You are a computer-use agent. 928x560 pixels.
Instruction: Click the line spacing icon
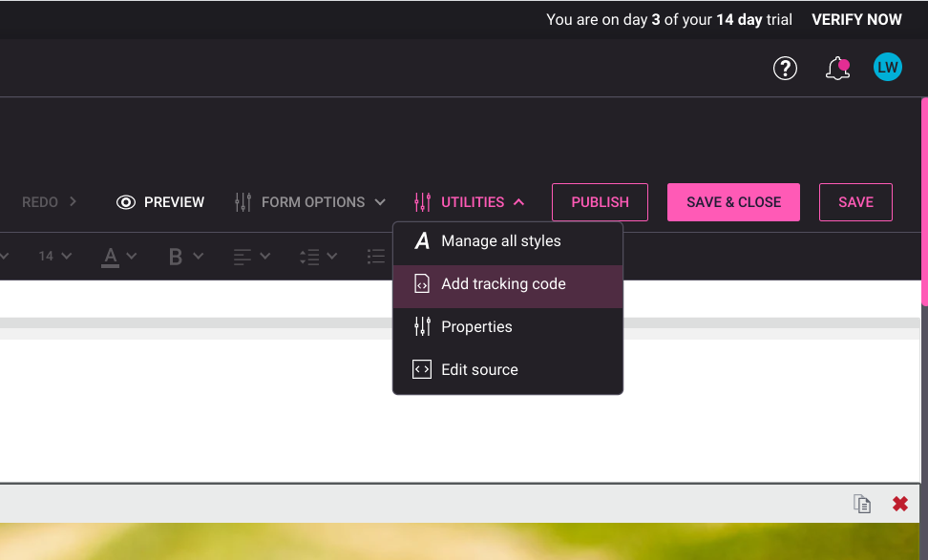[309, 257]
